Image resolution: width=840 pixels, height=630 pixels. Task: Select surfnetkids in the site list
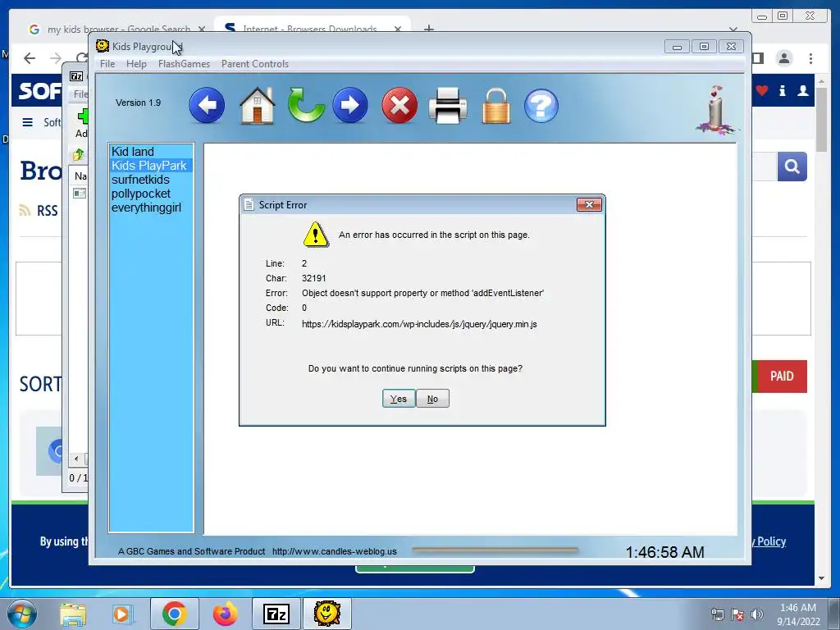151,180
